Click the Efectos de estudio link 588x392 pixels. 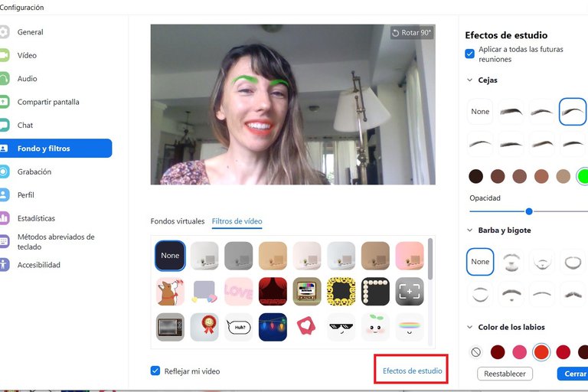click(412, 371)
